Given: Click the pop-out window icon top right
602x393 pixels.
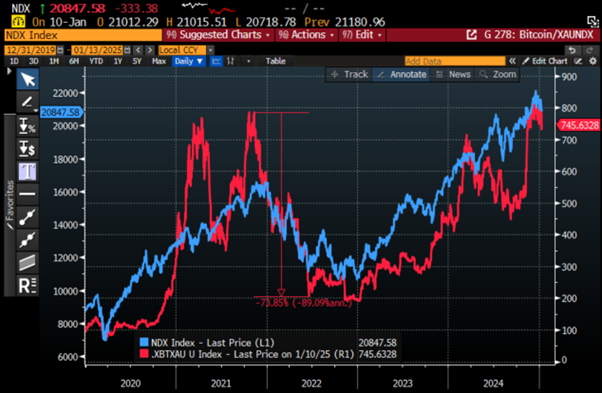Looking at the screenshot, I should click(x=593, y=21).
